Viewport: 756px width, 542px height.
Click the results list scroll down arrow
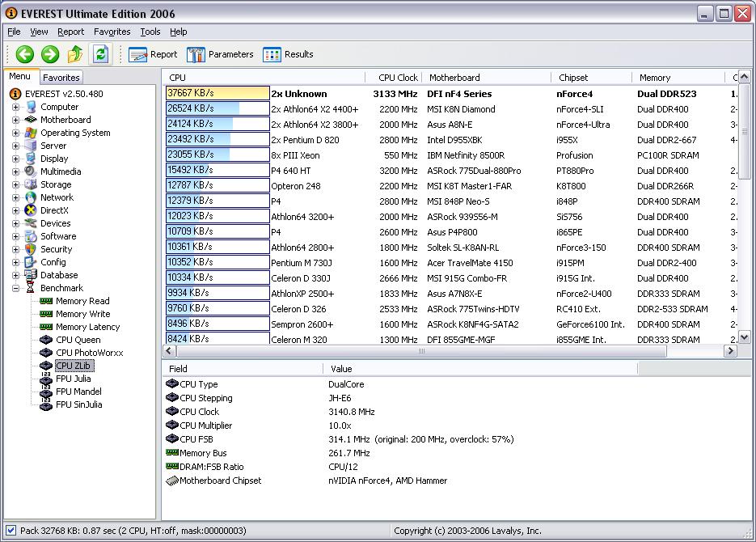[744, 337]
